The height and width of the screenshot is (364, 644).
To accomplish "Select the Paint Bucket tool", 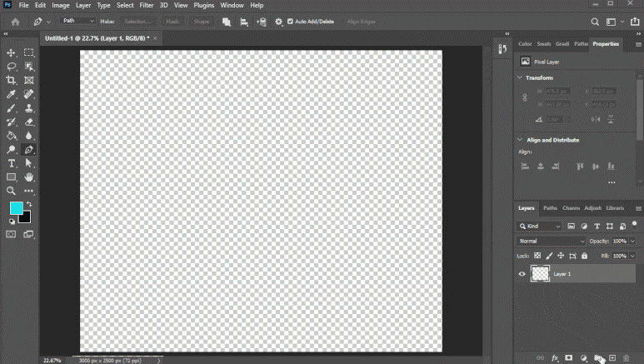I will (x=11, y=136).
